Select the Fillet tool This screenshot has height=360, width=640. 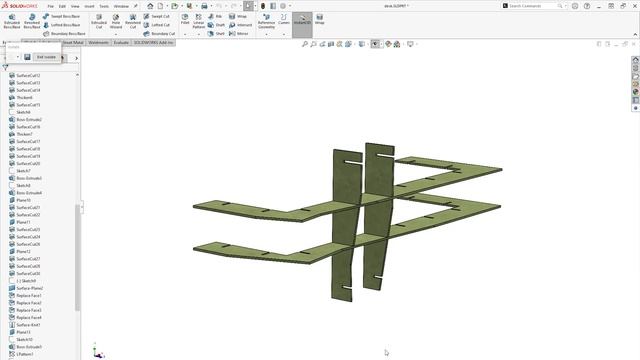pyautogui.click(x=185, y=19)
